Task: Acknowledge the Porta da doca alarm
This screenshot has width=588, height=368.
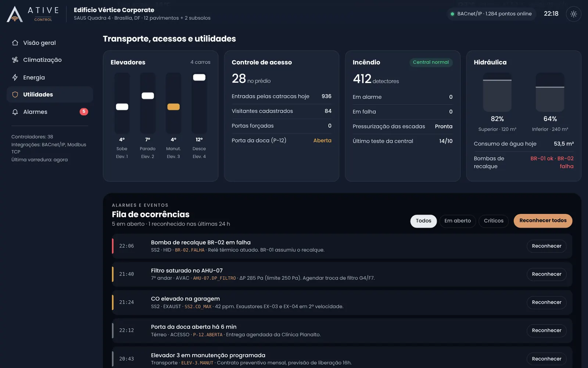Action: (546, 330)
